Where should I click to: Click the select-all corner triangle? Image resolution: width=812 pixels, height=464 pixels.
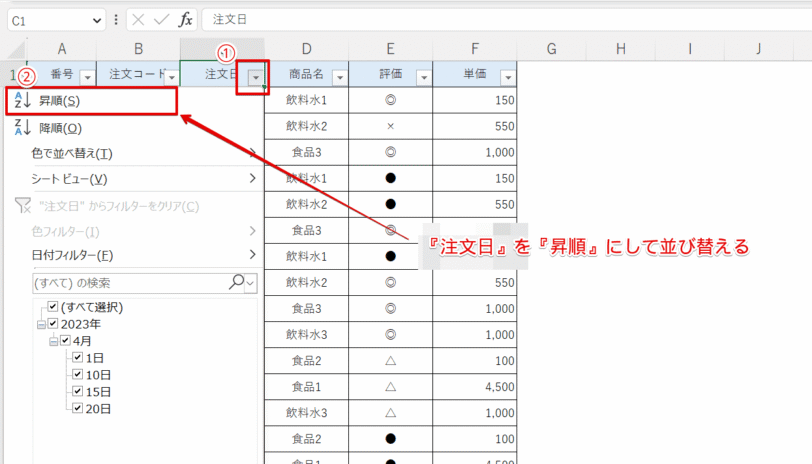17,50
